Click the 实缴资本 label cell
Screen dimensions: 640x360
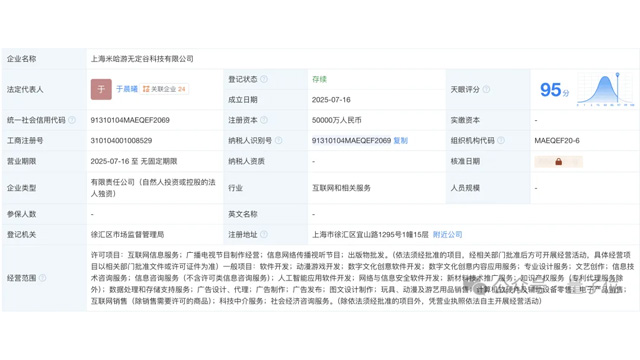pyautogui.click(x=488, y=120)
